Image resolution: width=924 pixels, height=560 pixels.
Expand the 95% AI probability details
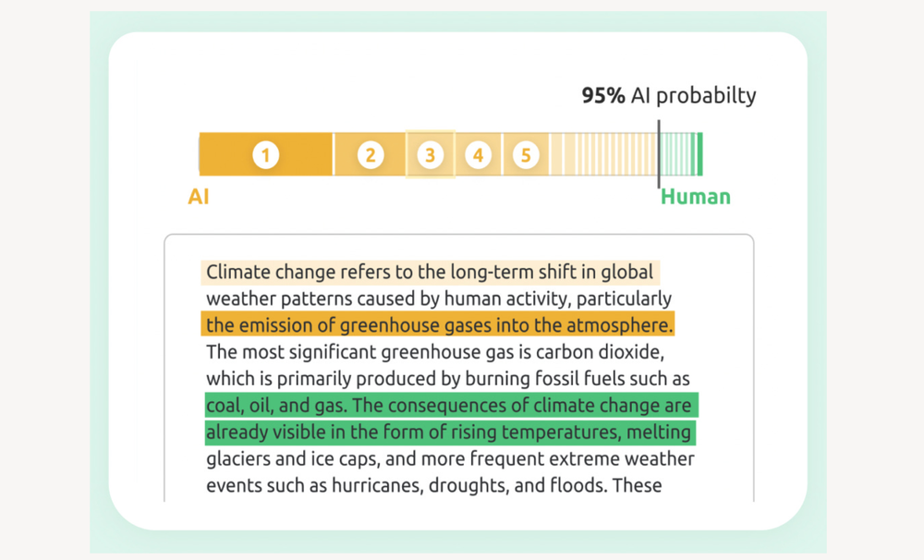coord(668,95)
